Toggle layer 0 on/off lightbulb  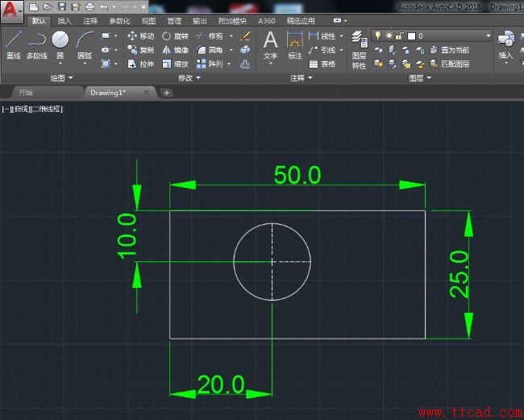(x=377, y=35)
